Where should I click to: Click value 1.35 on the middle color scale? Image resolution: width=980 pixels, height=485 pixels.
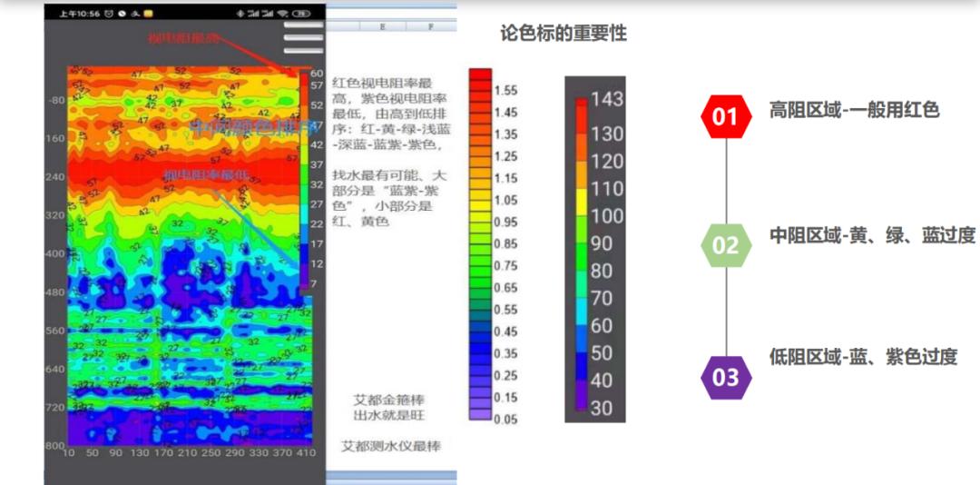click(505, 134)
